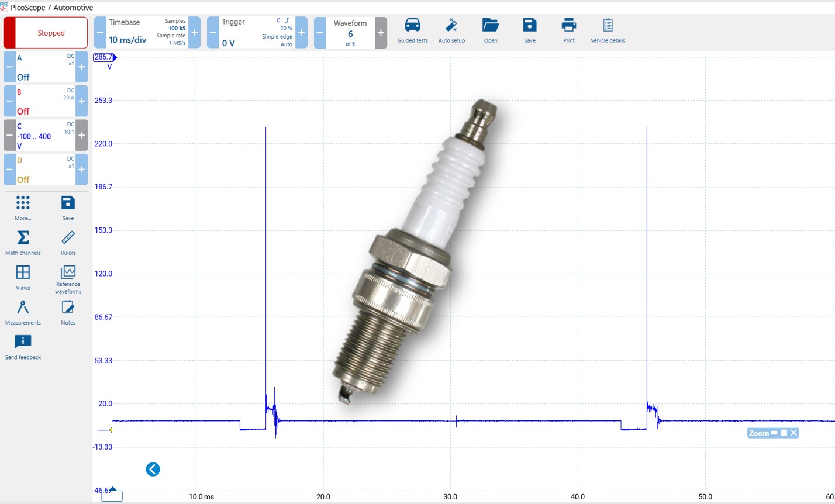This screenshot has height=504, width=835.
Task: Lower the trigger level with the minus button
Action: coord(213,33)
